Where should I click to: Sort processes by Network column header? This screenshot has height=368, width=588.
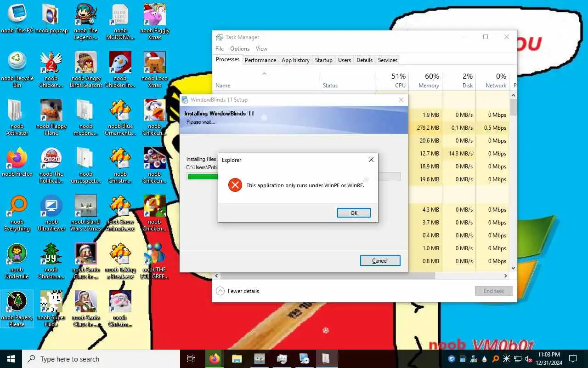coord(492,80)
